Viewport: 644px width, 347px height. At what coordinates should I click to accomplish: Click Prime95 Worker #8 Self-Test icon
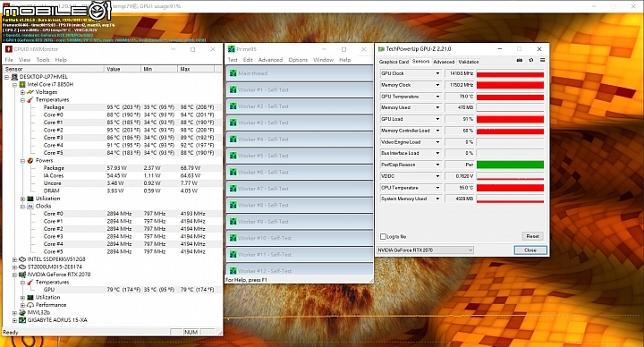pos(233,205)
